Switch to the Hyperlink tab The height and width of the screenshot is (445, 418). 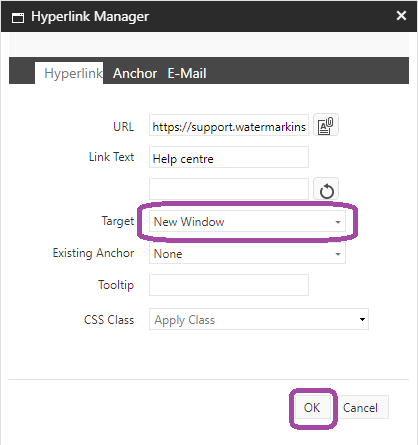coord(73,73)
